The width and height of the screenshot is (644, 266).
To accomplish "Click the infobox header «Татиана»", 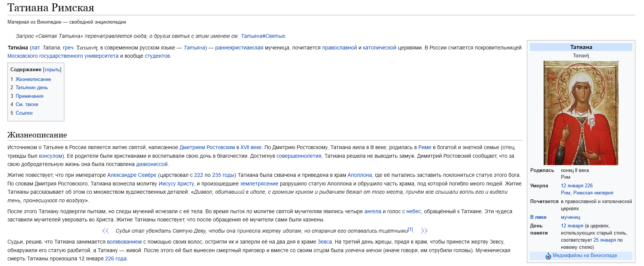I will [581, 47].
